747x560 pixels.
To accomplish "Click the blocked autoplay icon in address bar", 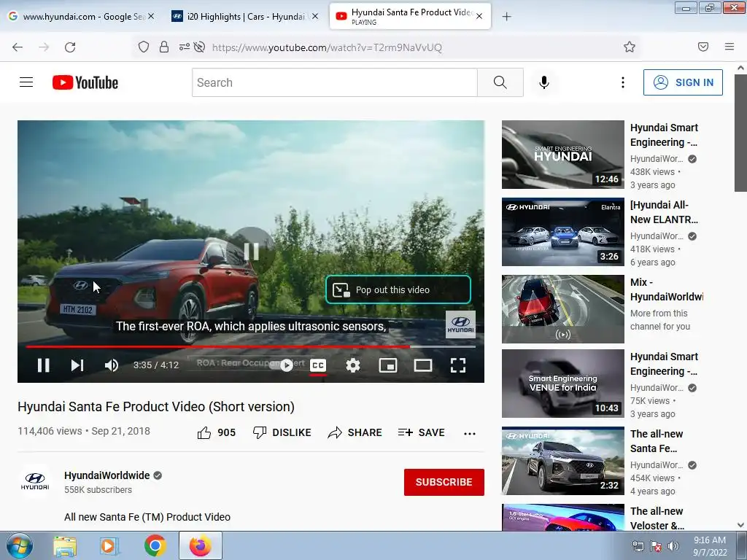I will 200,47.
